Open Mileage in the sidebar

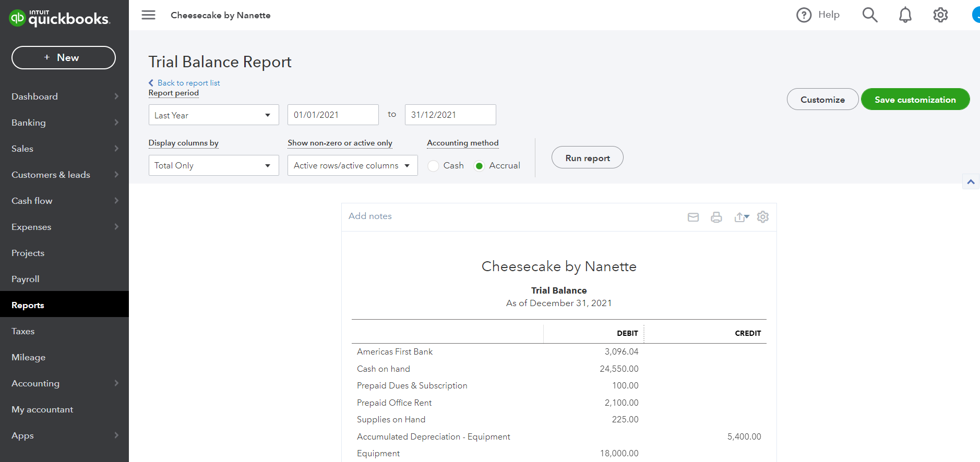coord(64,357)
